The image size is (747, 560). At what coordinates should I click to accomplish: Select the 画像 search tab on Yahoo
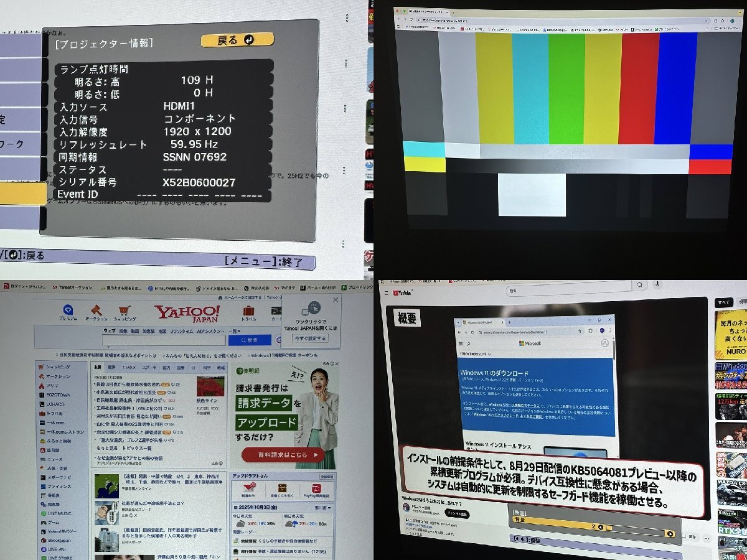click(x=123, y=331)
